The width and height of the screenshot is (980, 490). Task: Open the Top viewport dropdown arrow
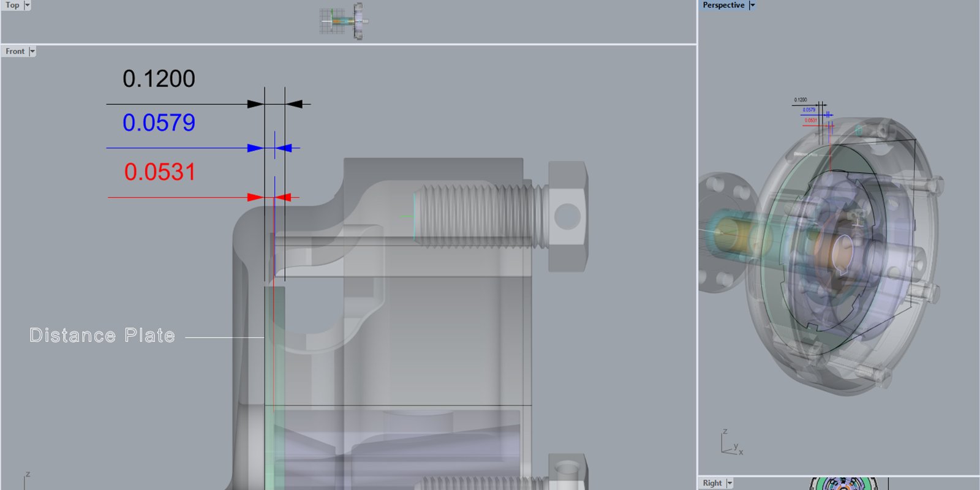tap(27, 5)
